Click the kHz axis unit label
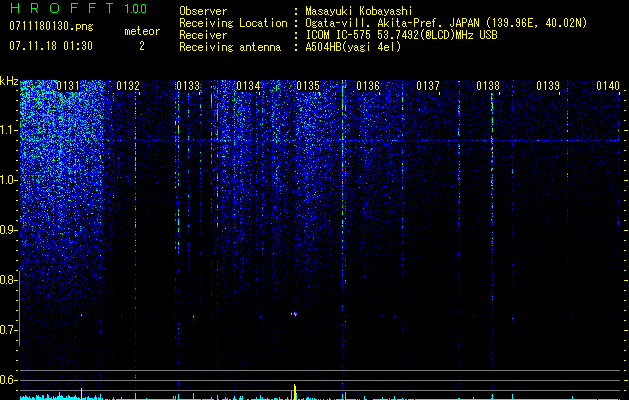Screen dimensions: 629x400 pyautogui.click(x=9, y=81)
